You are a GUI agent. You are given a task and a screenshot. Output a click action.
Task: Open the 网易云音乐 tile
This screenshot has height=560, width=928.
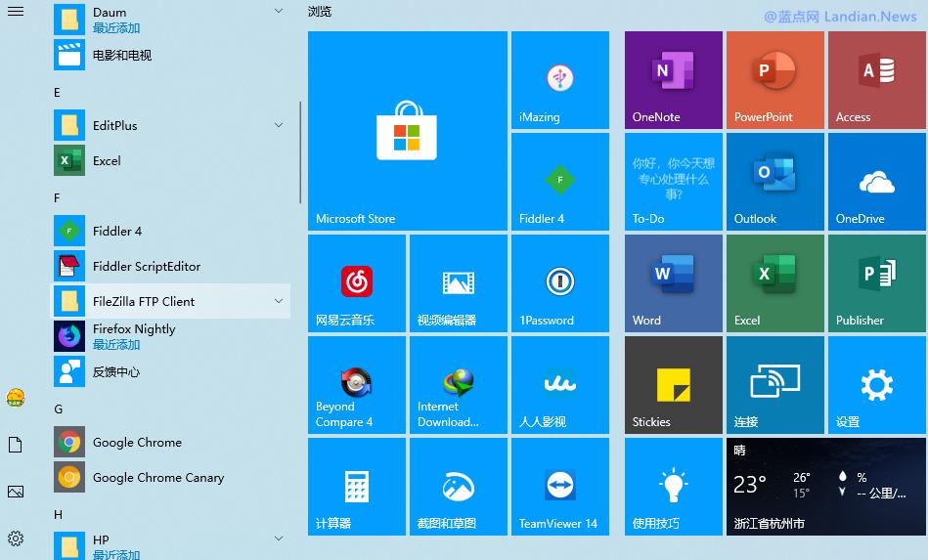(356, 283)
